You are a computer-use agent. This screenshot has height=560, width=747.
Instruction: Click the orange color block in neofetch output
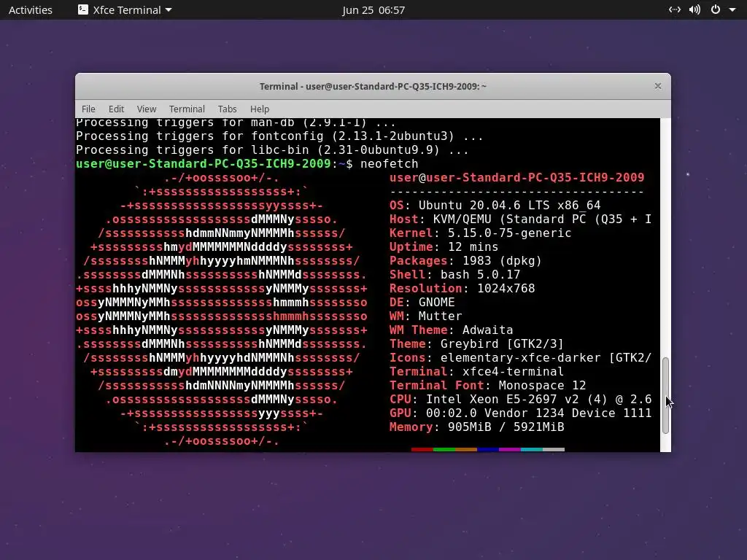(466, 449)
